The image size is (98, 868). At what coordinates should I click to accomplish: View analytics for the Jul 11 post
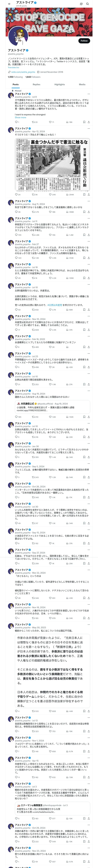pyautogui.click(x=70, y=235)
